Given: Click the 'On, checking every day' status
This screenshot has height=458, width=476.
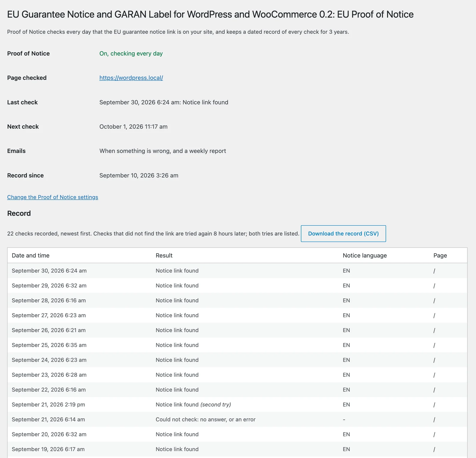Looking at the screenshot, I should tap(131, 53).
